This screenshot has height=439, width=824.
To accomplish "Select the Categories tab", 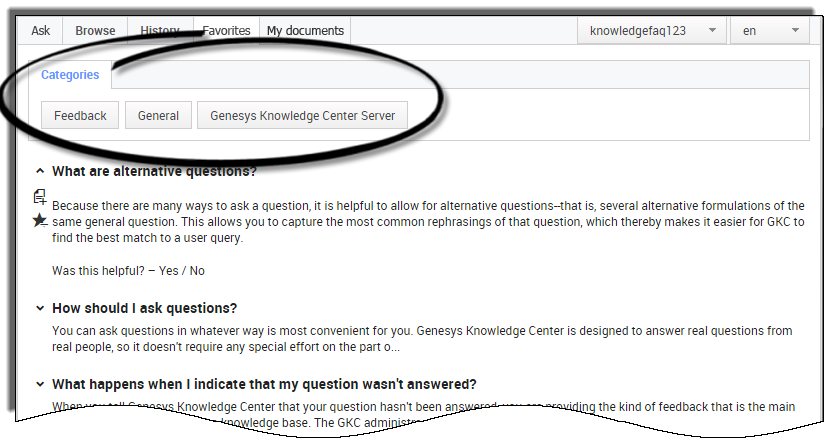I will (x=70, y=75).
